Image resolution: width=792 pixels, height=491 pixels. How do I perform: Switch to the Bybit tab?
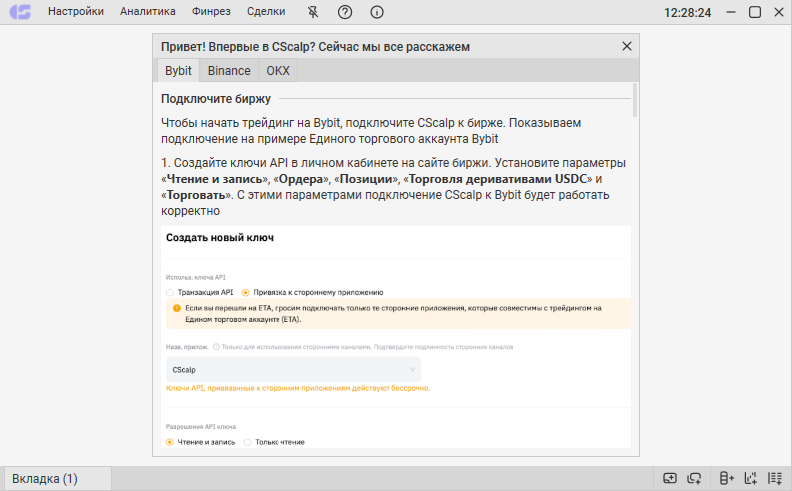coord(178,71)
